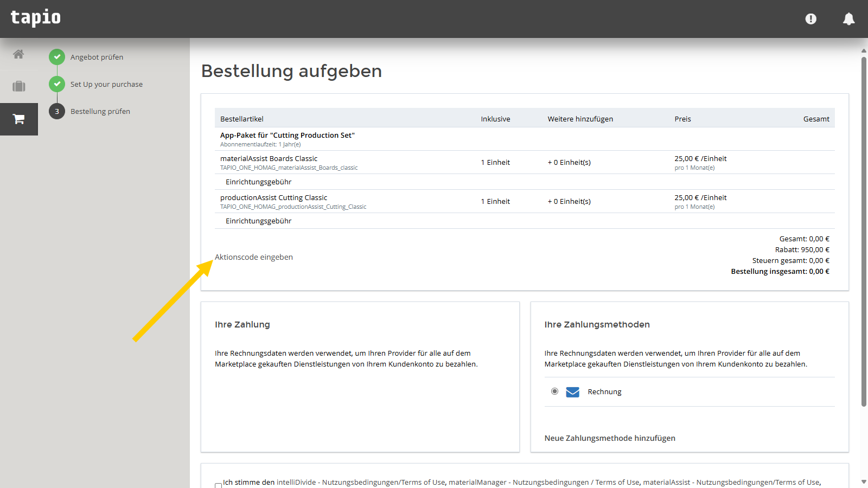Click Preis column header

[682, 119]
